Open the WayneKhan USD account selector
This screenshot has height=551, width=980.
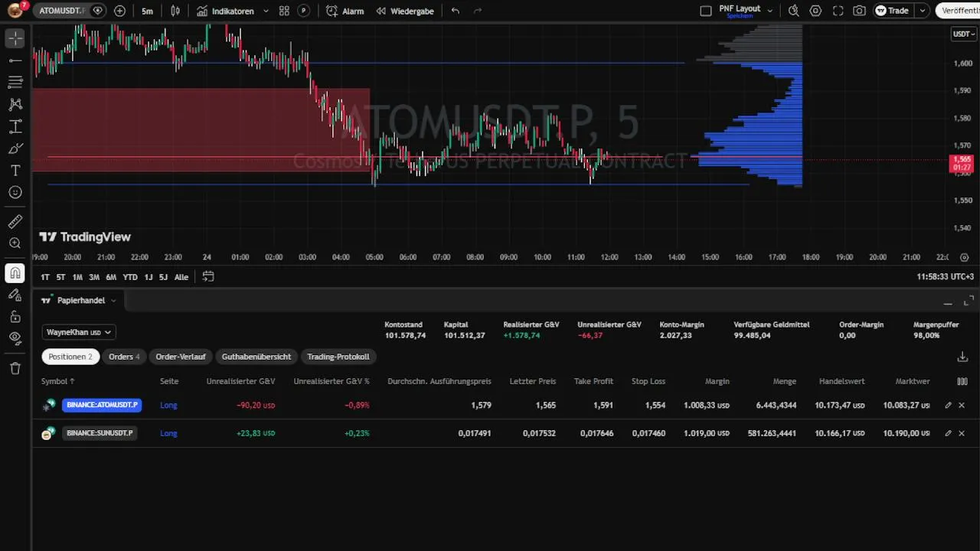(x=79, y=332)
